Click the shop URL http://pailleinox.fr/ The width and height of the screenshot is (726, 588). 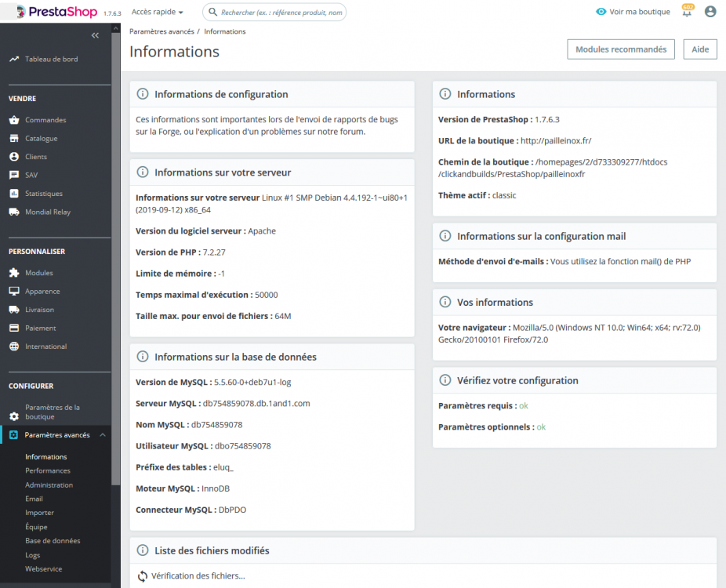pos(556,141)
